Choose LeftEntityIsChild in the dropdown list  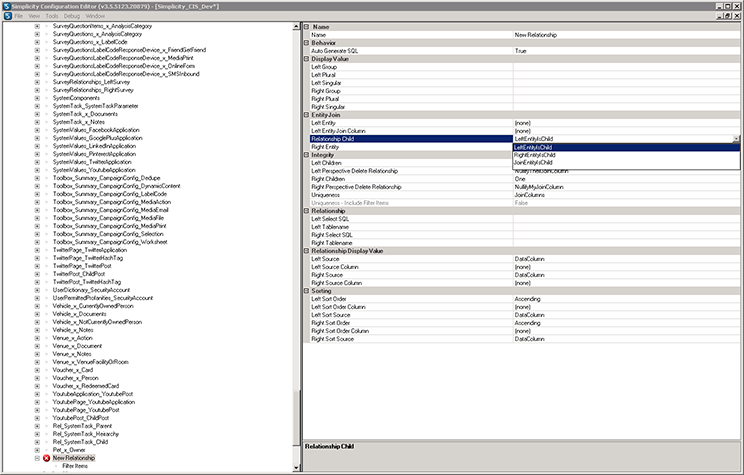click(626, 147)
